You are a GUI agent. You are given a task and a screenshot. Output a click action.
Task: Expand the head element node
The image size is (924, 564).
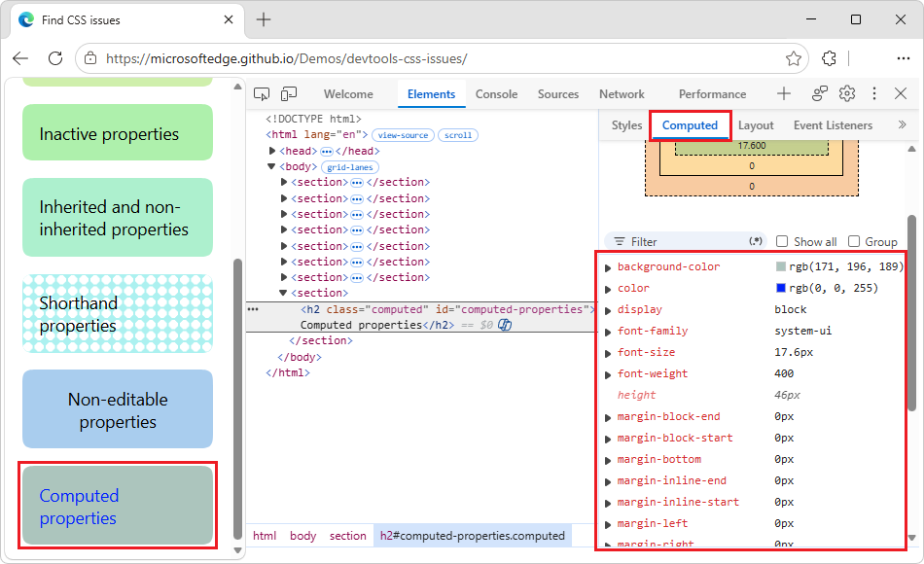[272, 151]
